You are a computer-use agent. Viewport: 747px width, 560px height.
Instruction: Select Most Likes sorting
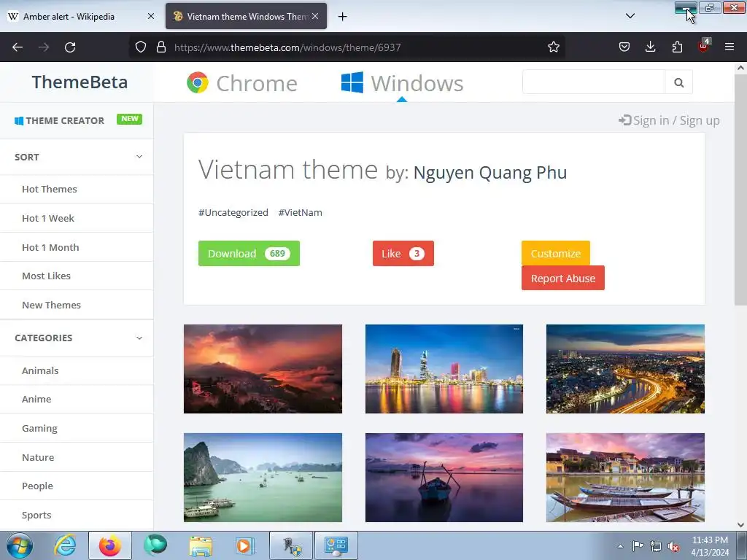click(x=46, y=276)
